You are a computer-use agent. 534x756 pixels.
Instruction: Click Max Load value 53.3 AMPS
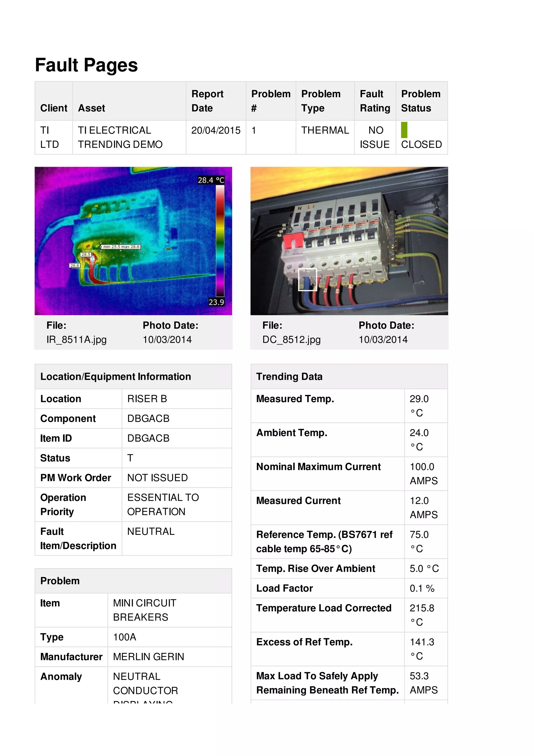click(x=424, y=683)
